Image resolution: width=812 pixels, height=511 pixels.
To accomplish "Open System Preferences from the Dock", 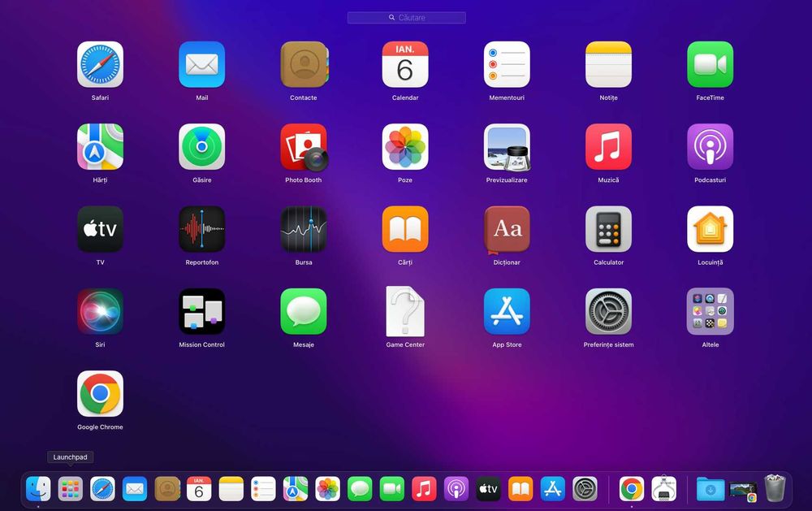I will 585,489.
